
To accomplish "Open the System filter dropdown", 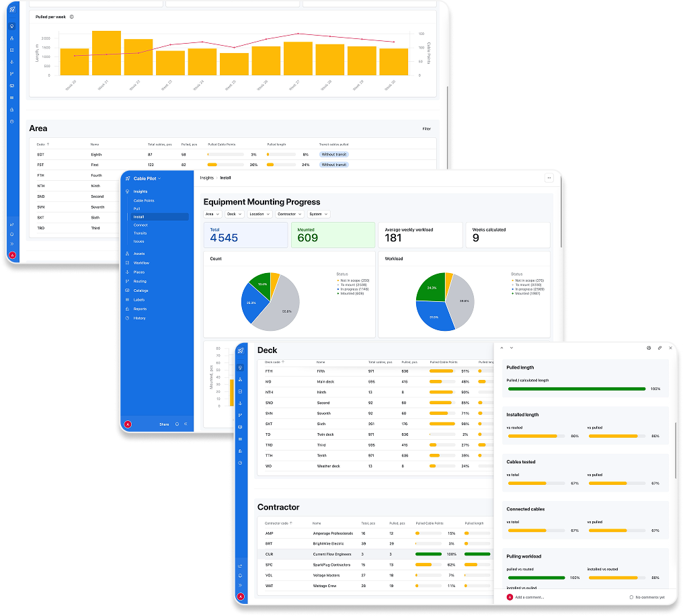I will [x=318, y=214].
